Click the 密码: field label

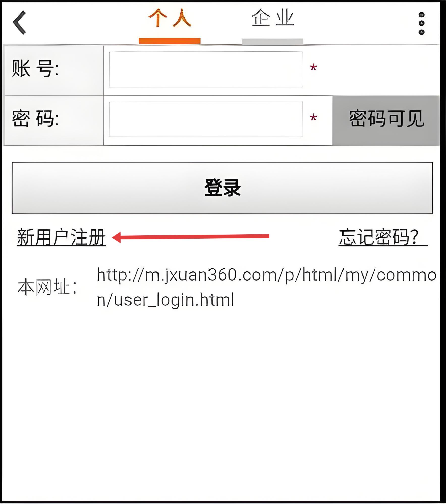pyautogui.click(x=36, y=118)
